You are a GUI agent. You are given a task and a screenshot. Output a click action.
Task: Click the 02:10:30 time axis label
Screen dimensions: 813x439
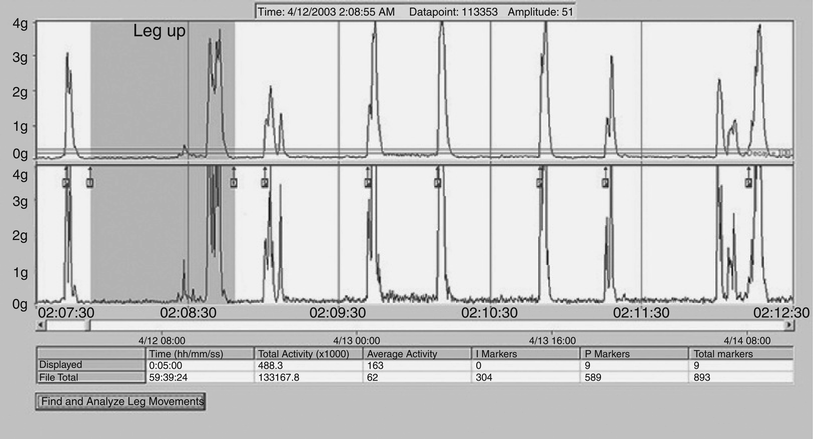click(x=489, y=313)
